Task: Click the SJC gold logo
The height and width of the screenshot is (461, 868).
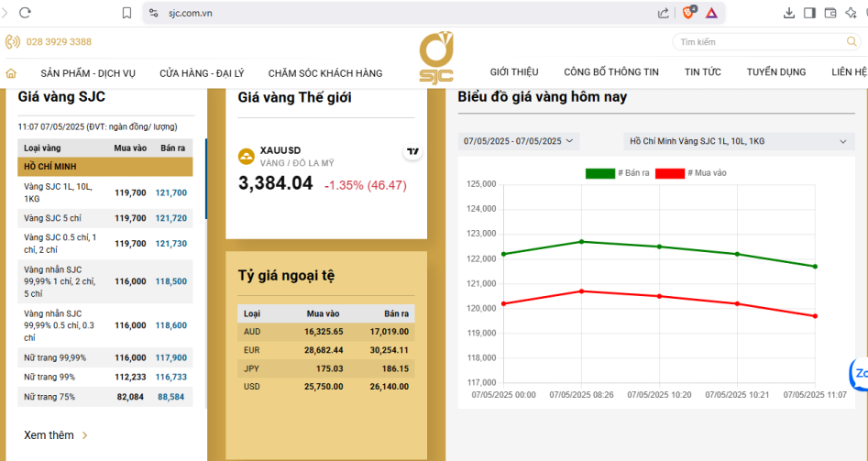Action: (x=436, y=58)
